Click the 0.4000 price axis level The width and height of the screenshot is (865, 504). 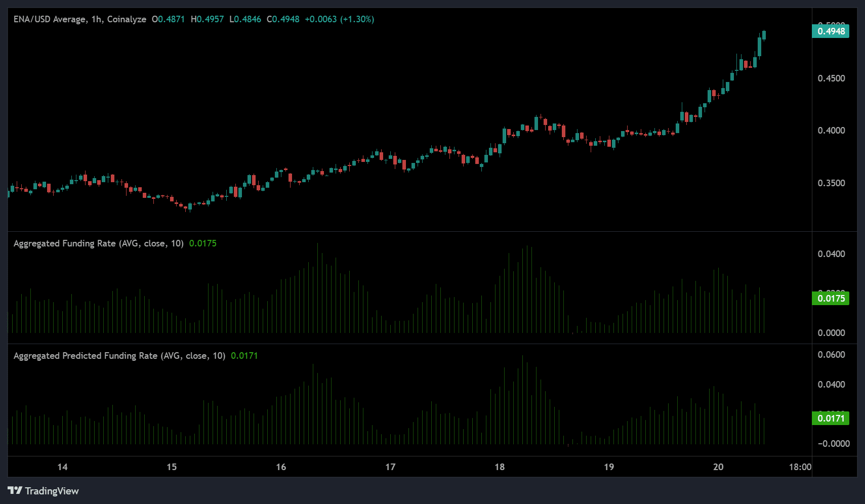pos(831,131)
